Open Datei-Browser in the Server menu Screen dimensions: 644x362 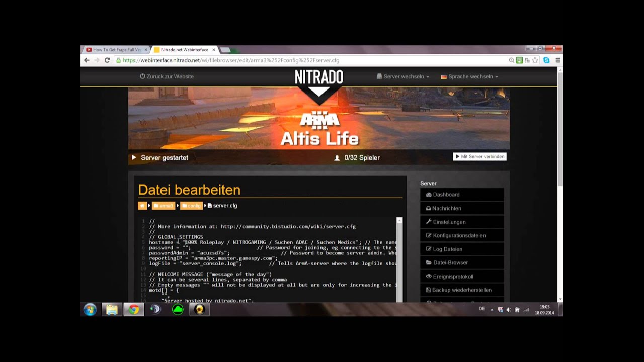[x=462, y=262]
